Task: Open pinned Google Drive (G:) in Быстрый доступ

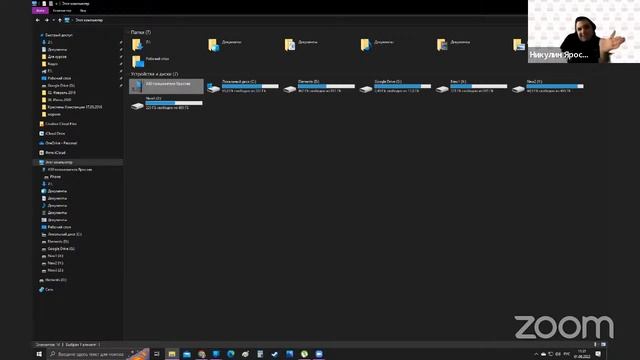Action: click(x=60, y=85)
